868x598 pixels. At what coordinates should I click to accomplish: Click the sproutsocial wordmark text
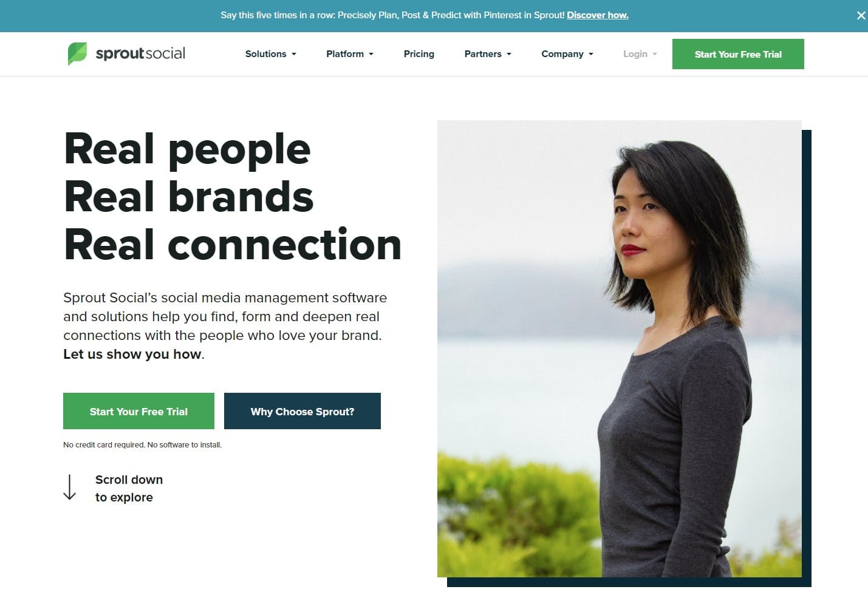tap(140, 53)
